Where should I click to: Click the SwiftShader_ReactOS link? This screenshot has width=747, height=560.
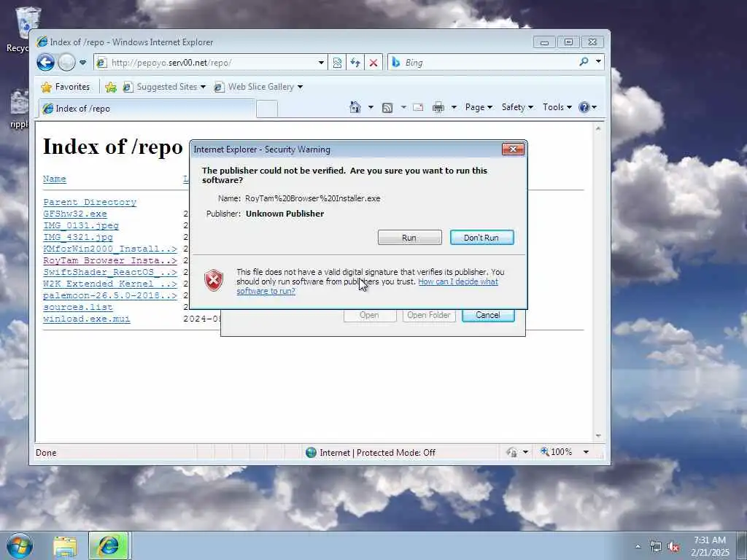point(110,273)
